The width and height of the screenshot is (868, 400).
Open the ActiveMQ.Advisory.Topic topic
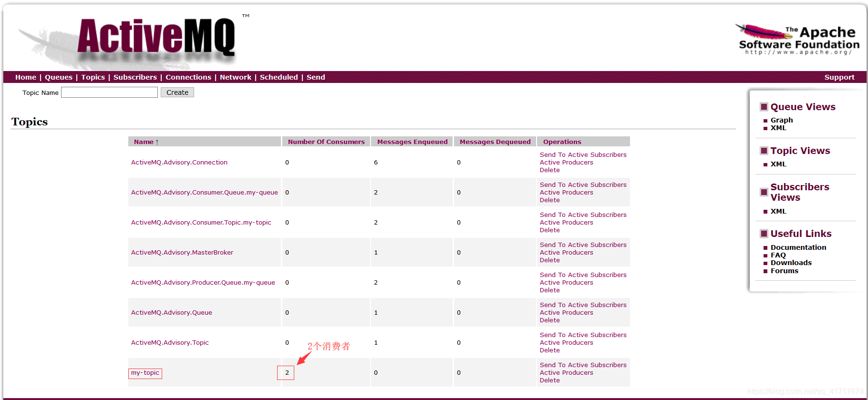click(x=170, y=343)
